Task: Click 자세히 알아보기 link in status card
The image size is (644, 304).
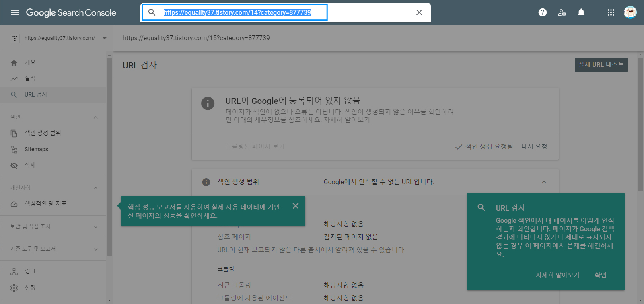Action: 347,120
